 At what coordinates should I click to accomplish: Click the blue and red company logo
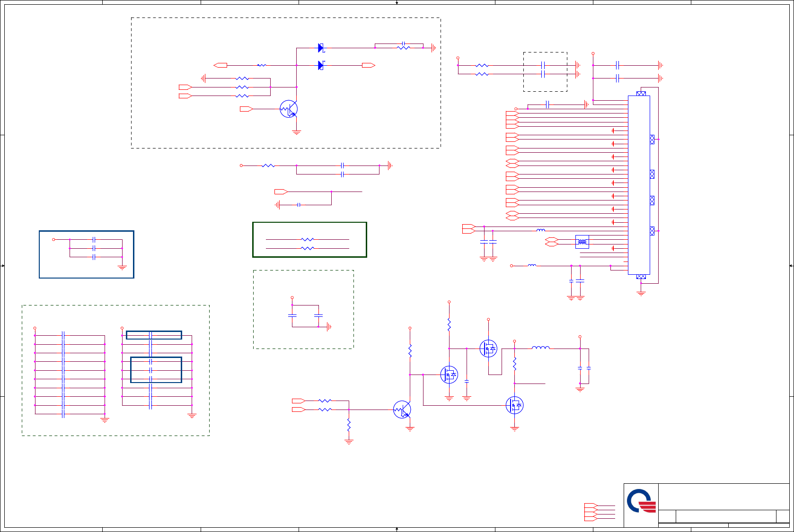click(x=641, y=501)
